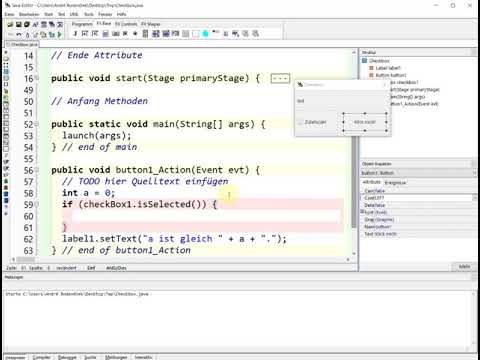Toggle the Einf insert mode in status bar
480x360 pixels.
pos(91,268)
